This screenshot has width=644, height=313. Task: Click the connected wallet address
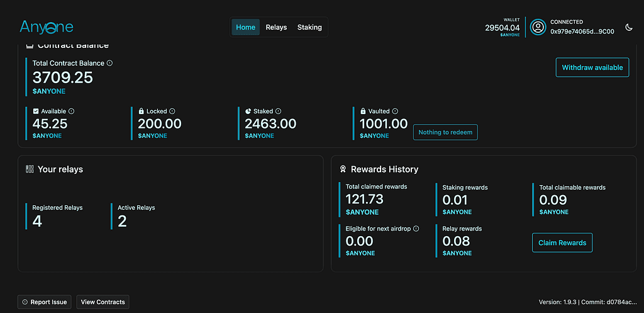[582, 31]
